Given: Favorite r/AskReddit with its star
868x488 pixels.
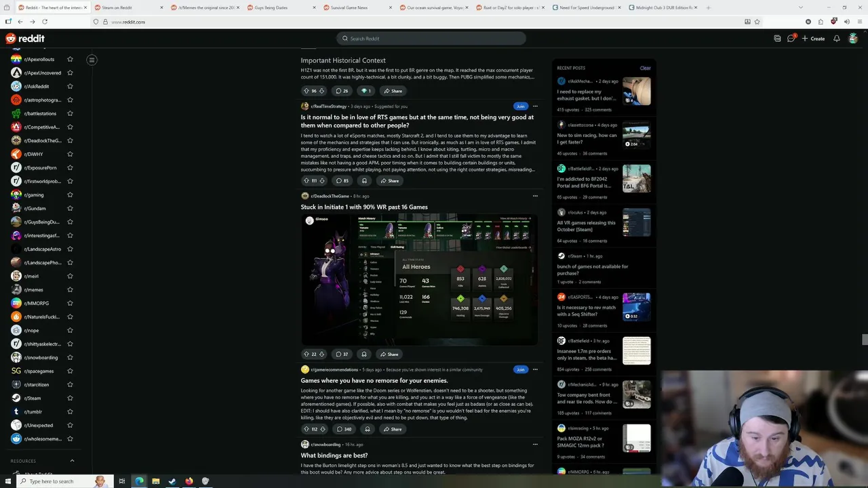Looking at the screenshot, I should point(70,86).
